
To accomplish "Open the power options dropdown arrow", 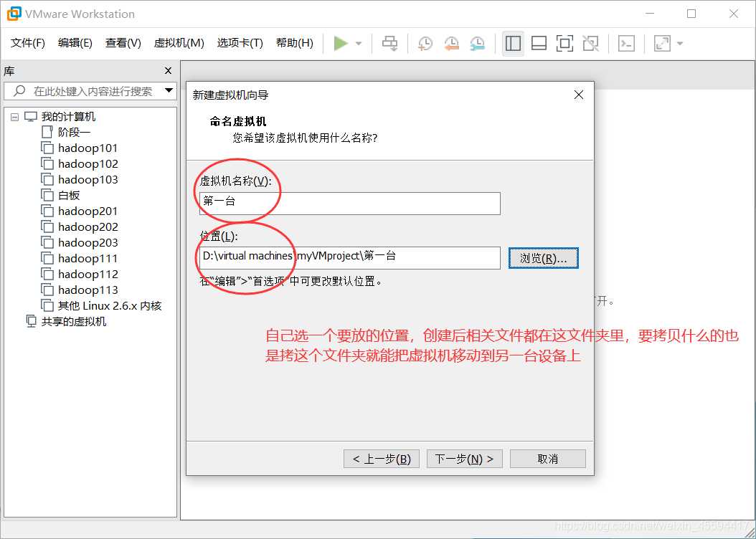I will point(358,43).
